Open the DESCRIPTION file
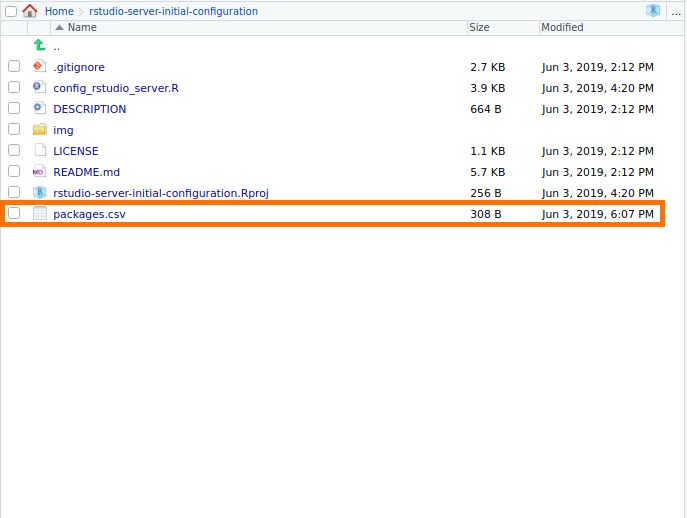This screenshot has height=518, width=687. point(90,109)
